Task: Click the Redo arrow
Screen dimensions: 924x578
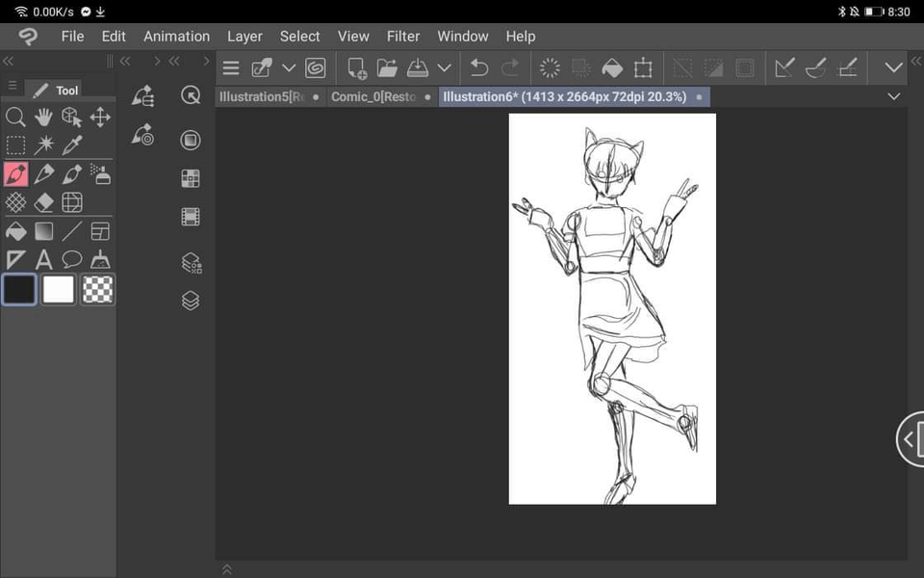Action: point(510,68)
